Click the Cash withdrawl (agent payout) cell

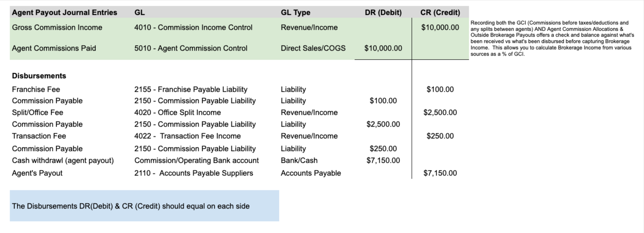(63, 160)
